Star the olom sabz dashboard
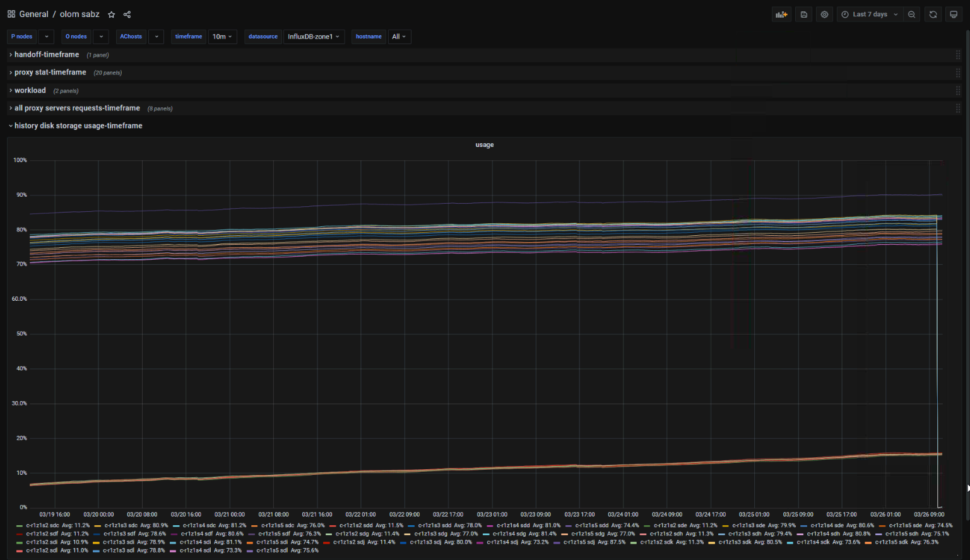The height and width of the screenshot is (560, 970). [112, 15]
